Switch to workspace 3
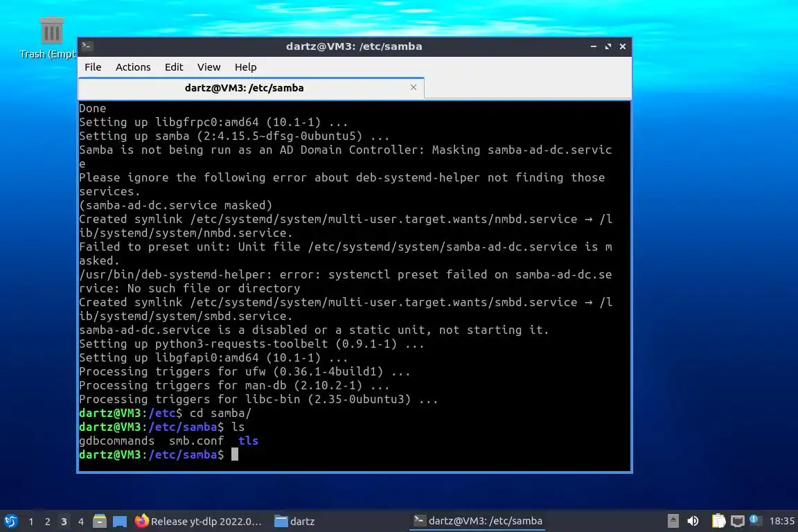798x532 pixels. 64,522
